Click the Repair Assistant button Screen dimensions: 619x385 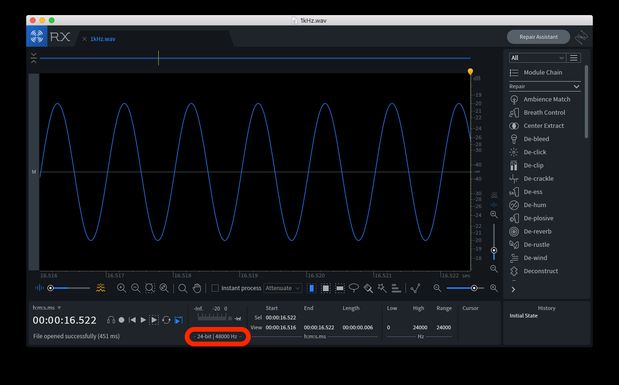538,37
